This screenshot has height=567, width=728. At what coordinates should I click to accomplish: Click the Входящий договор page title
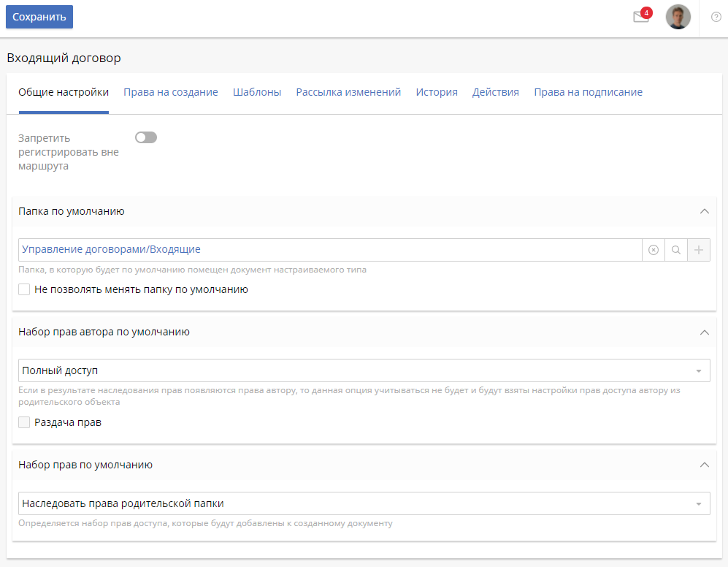tap(64, 58)
